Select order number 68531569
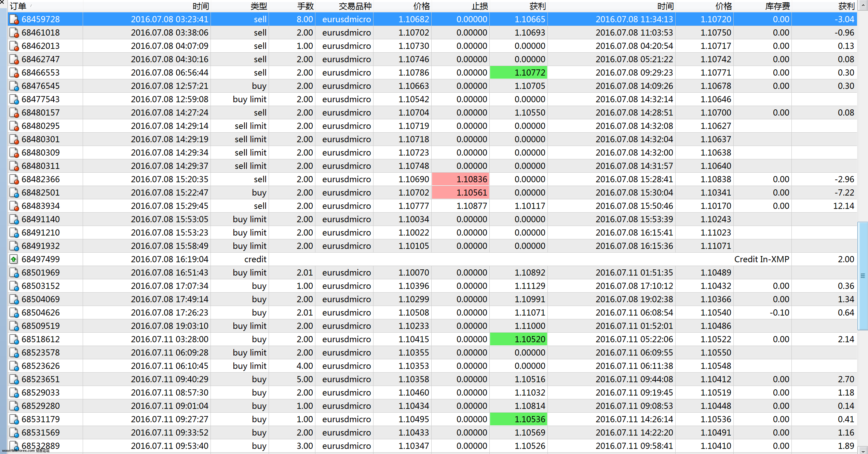The width and height of the screenshot is (868, 454). pyautogui.click(x=41, y=433)
